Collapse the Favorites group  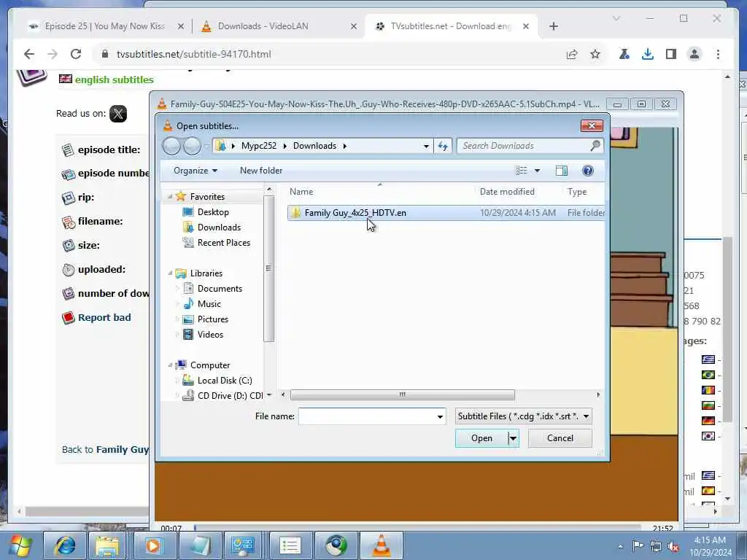pos(170,197)
